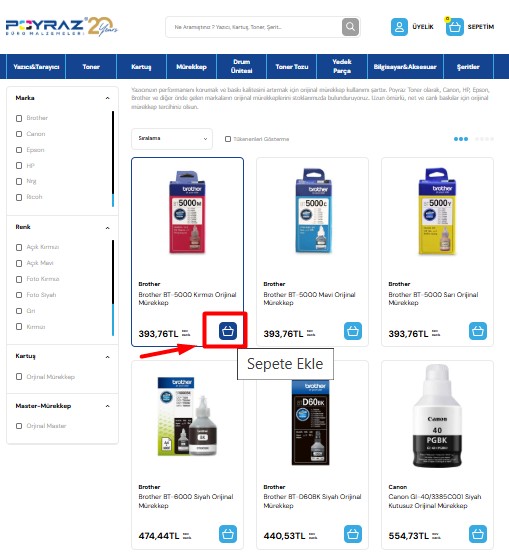Image resolution: width=509 pixels, height=556 pixels.
Task: Add Canon GI-40 Siyah to cart
Action: [x=478, y=534]
